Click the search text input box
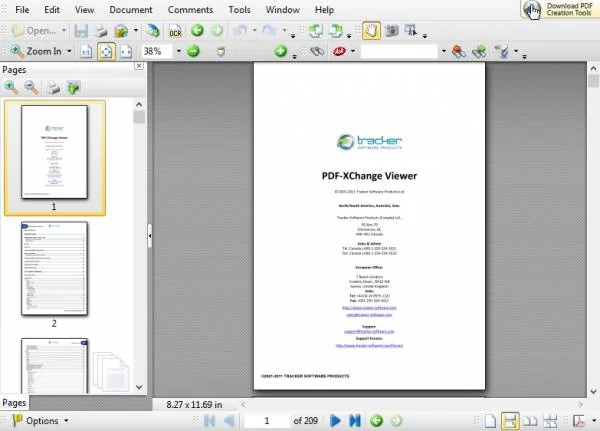The image size is (600, 431). tap(399, 51)
